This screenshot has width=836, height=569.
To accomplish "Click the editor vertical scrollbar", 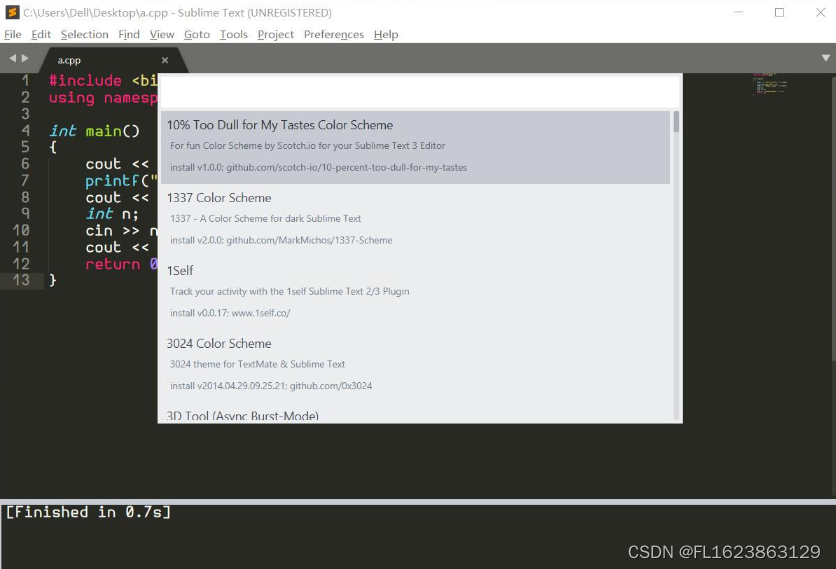I will (833, 219).
